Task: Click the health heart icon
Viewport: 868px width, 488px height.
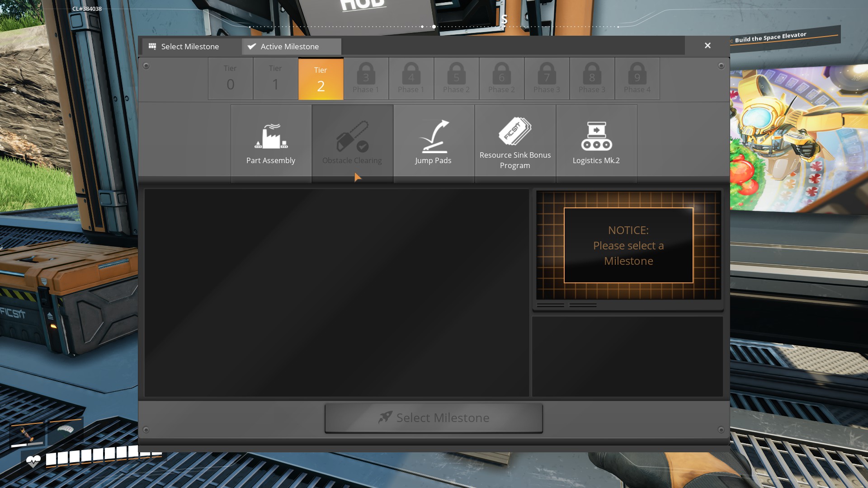Action: pyautogui.click(x=33, y=461)
